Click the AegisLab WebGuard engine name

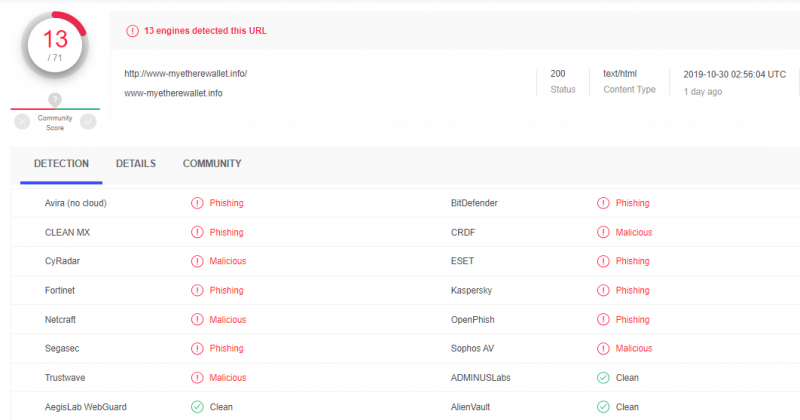coord(86,407)
